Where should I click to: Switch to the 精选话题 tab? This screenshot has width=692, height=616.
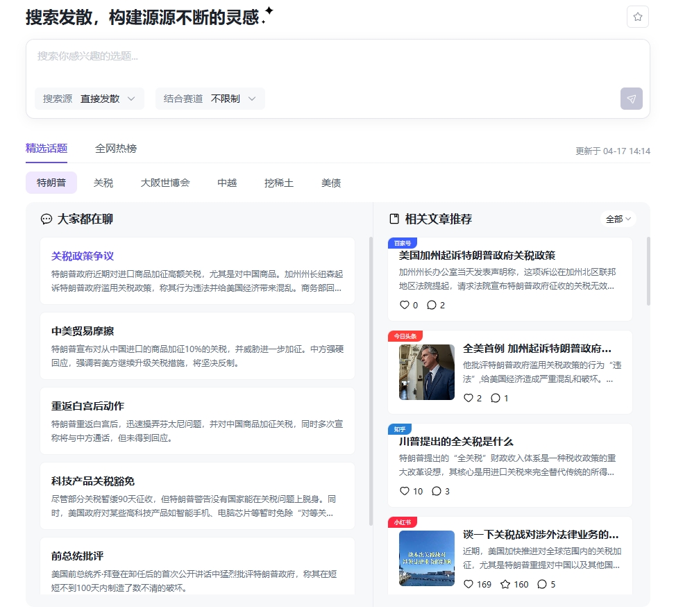click(47, 148)
